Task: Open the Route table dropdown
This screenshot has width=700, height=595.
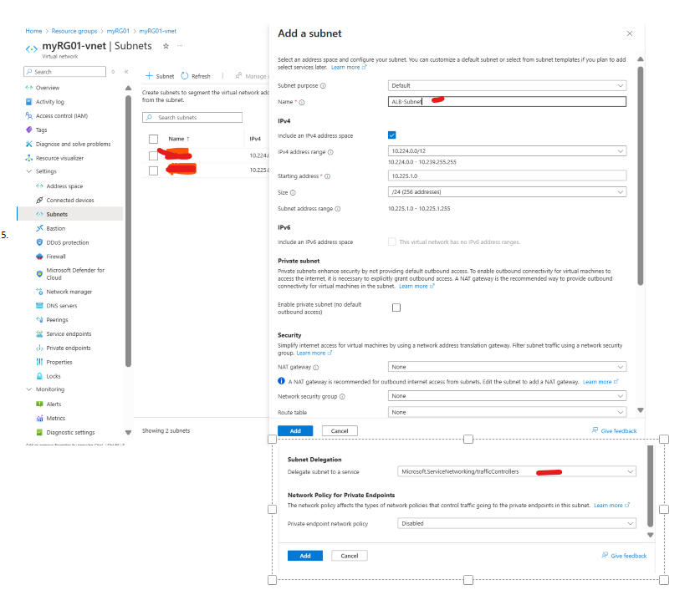Action: point(507,412)
